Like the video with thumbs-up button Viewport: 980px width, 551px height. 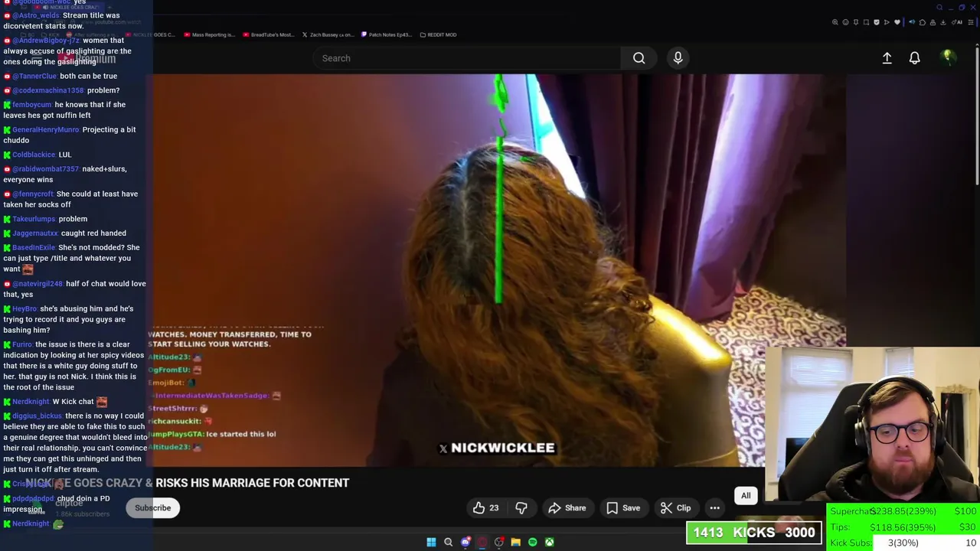click(x=485, y=507)
